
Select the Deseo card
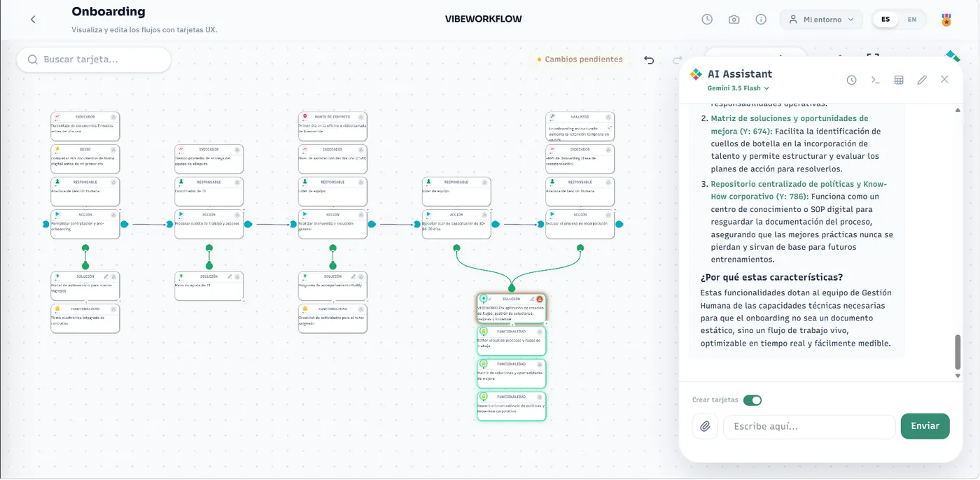point(85,159)
